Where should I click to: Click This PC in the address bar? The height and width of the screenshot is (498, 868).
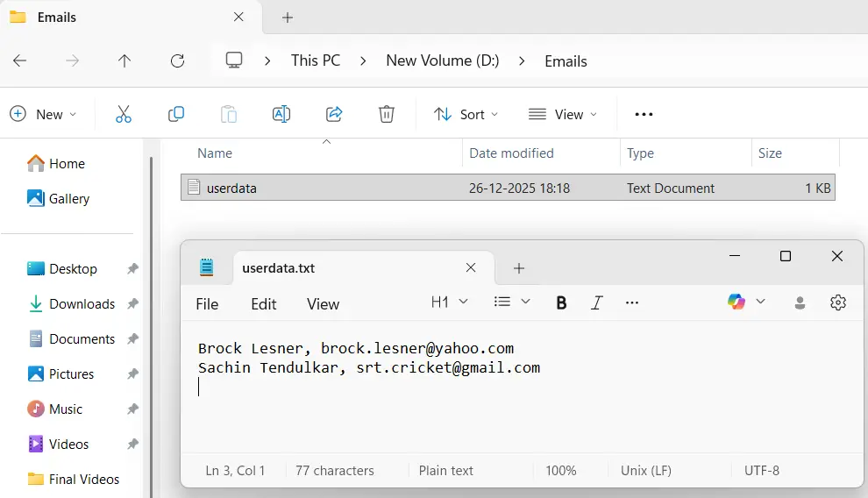(316, 60)
